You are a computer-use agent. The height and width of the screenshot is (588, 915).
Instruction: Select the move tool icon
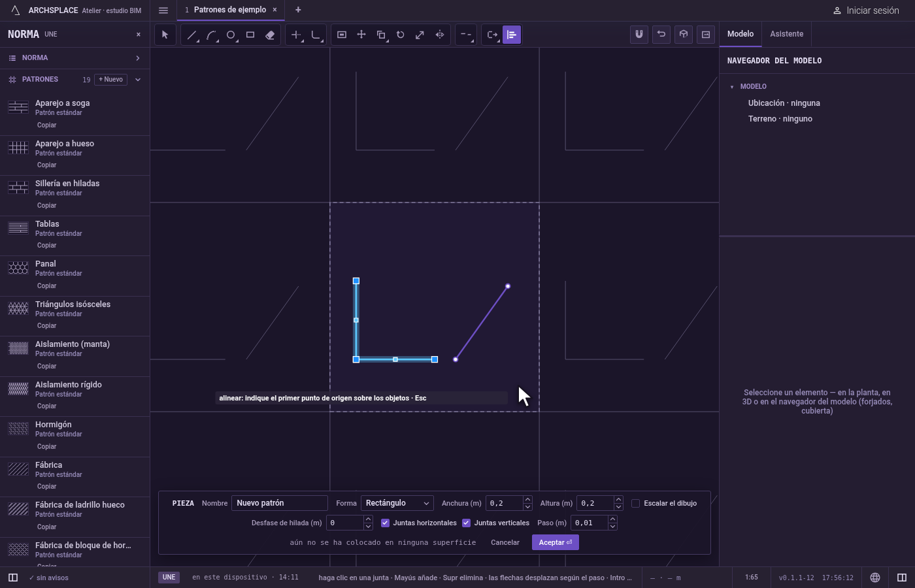361,35
